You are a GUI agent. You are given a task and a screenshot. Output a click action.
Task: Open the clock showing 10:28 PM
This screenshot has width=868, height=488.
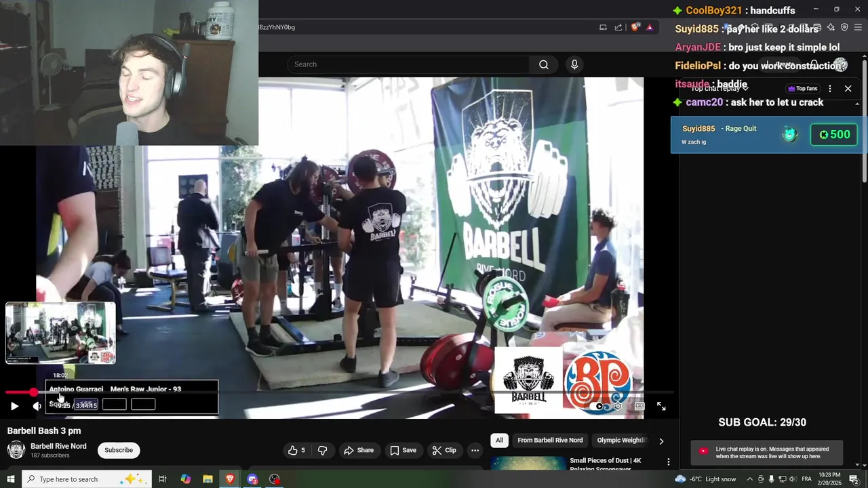pyautogui.click(x=830, y=479)
